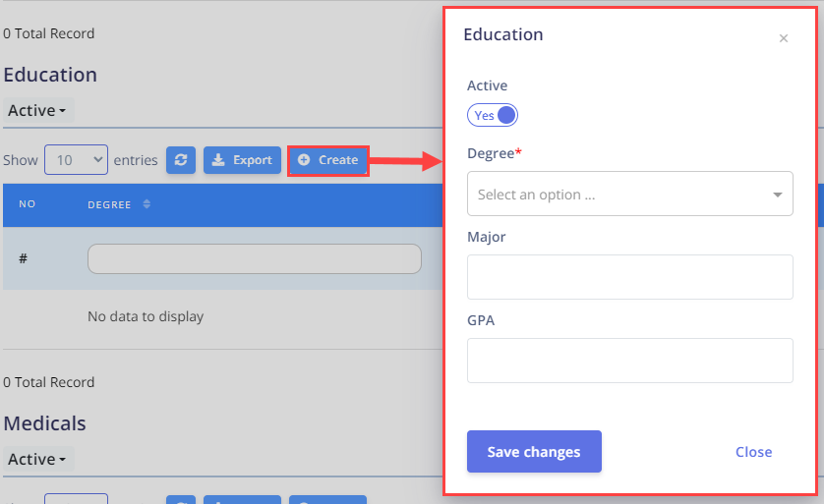Screen dimensions: 824x504
Task: Change the show entries count dropdown
Action: (76, 159)
